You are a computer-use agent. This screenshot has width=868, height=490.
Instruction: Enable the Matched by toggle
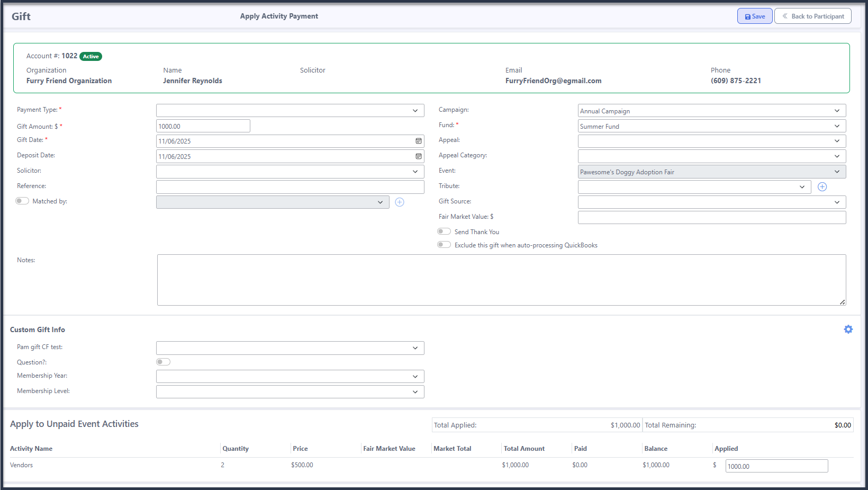coord(22,201)
